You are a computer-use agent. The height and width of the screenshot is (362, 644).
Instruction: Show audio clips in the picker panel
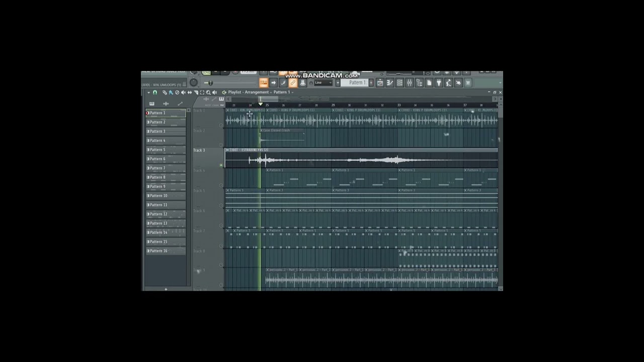pos(166,104)
